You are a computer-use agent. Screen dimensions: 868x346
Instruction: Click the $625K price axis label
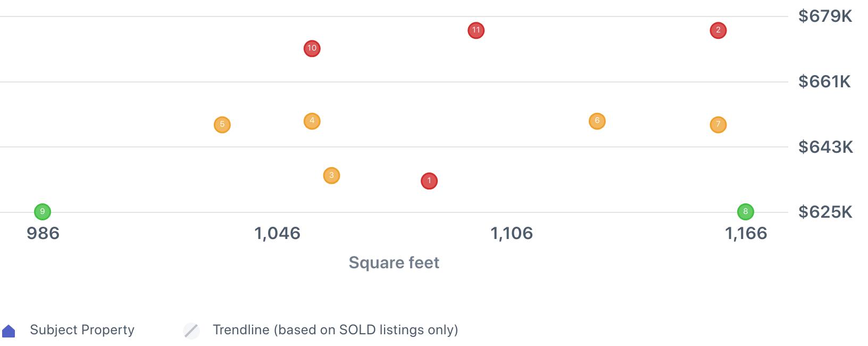825,212
